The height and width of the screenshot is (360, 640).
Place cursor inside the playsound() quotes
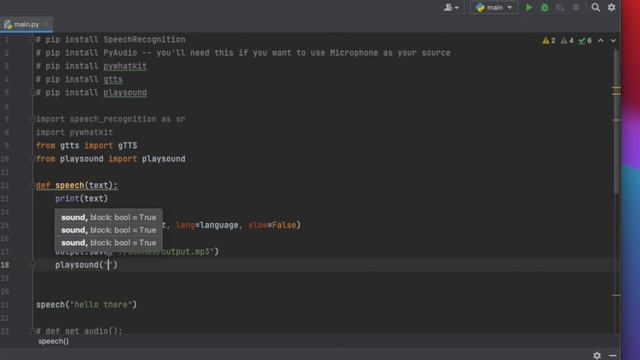[109, 265]
